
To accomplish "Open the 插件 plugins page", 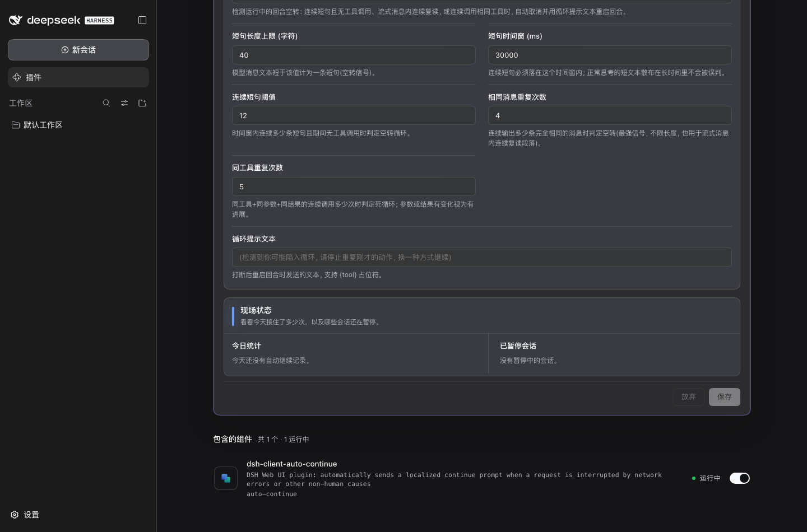I will [78, 77].
